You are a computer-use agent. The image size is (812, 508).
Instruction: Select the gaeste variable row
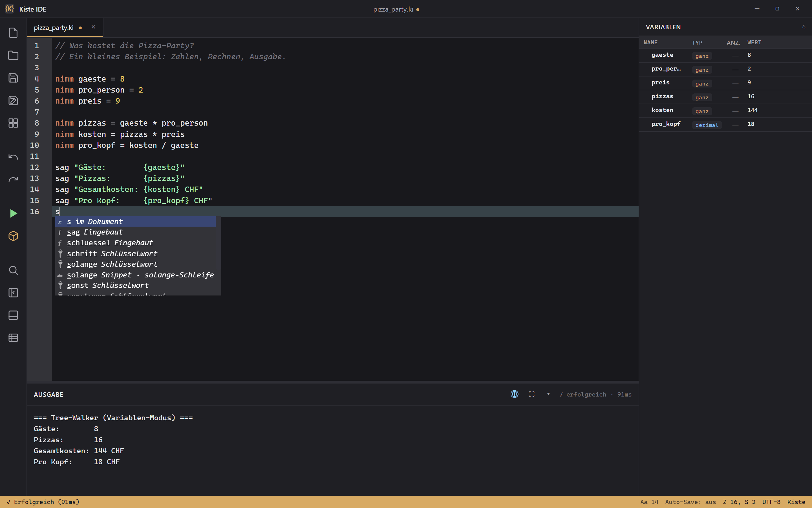tap(725, 55)
